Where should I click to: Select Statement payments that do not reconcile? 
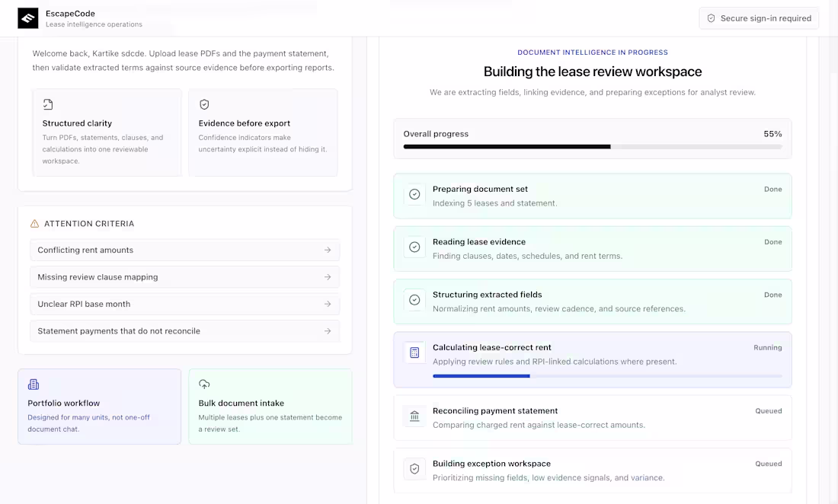tap(185, 331)
